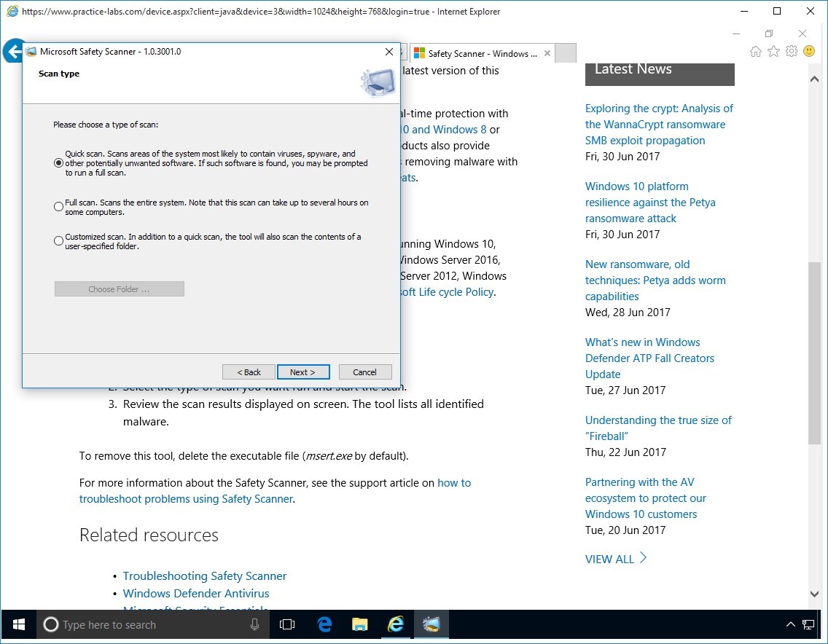The image size is (828, 644).
Task: Minimize the inner browser window
Action: (x=736, y=34)
